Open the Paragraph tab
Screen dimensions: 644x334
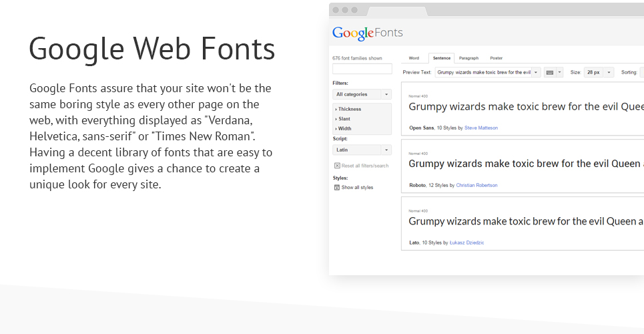click(x=468, y=58)
